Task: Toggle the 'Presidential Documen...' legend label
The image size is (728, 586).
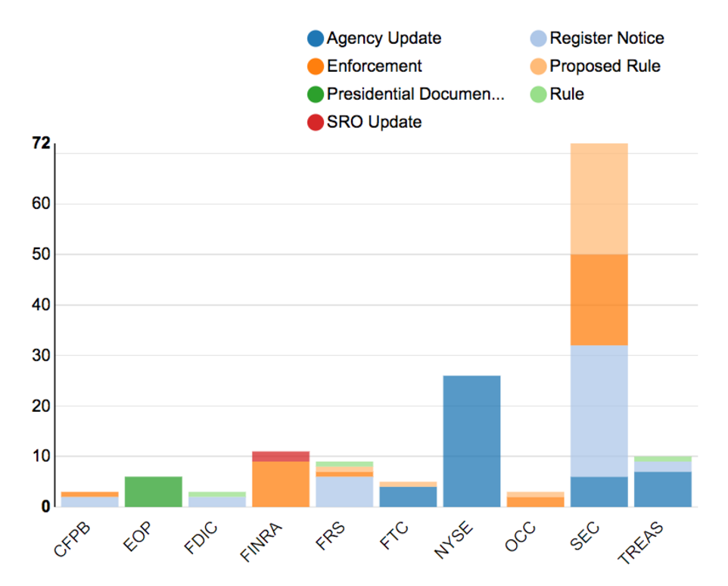Action: pos(415,94)
